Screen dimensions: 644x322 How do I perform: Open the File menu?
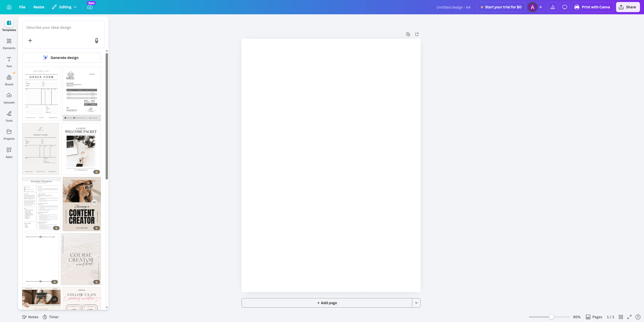[x=22, y=7]
